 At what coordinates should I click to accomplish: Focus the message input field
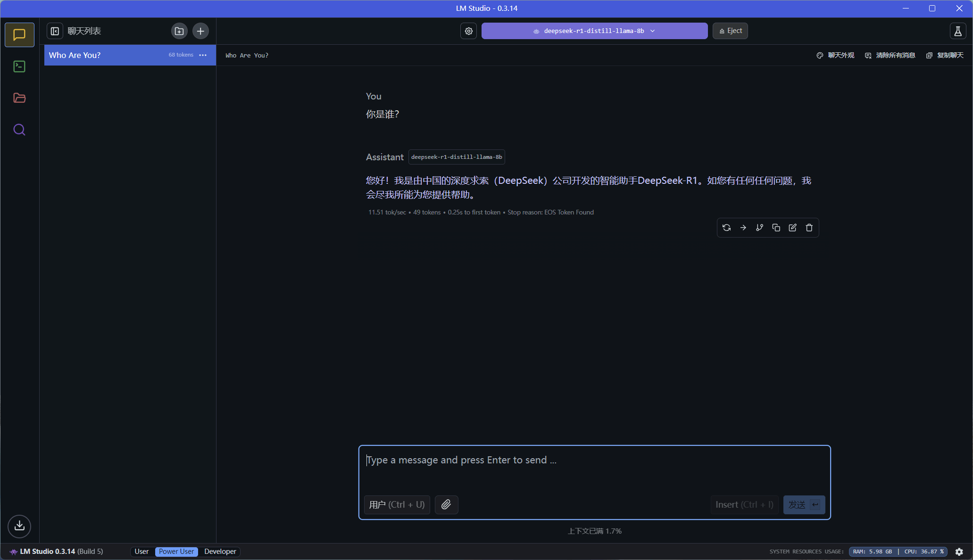(x=594, y=467)
